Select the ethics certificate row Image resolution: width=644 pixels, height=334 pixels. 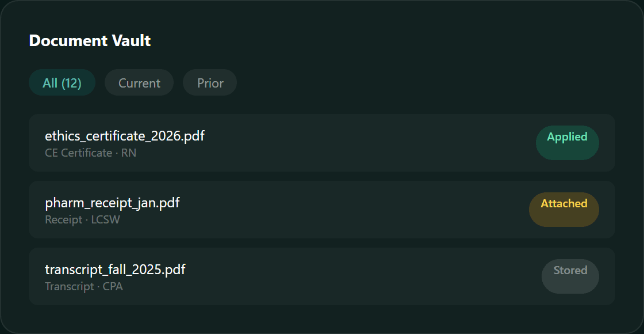click(x=322, y=143)
